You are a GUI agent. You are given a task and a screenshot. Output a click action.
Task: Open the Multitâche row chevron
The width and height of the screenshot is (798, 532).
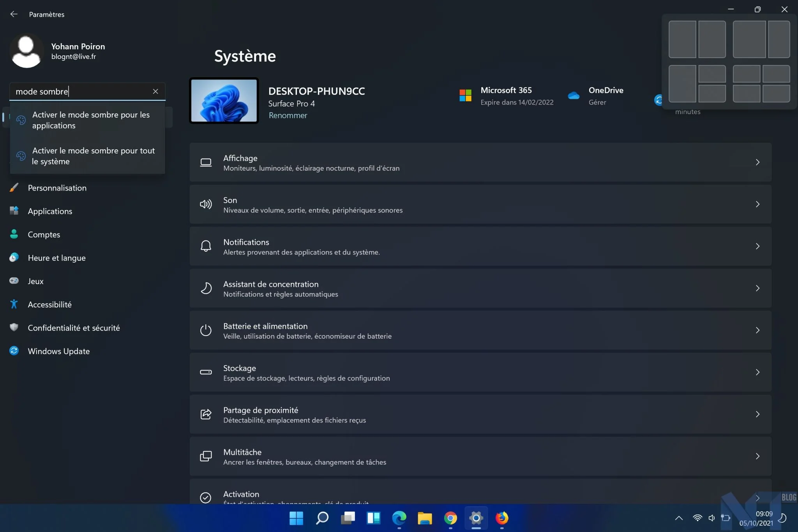(x=757, y=456)
